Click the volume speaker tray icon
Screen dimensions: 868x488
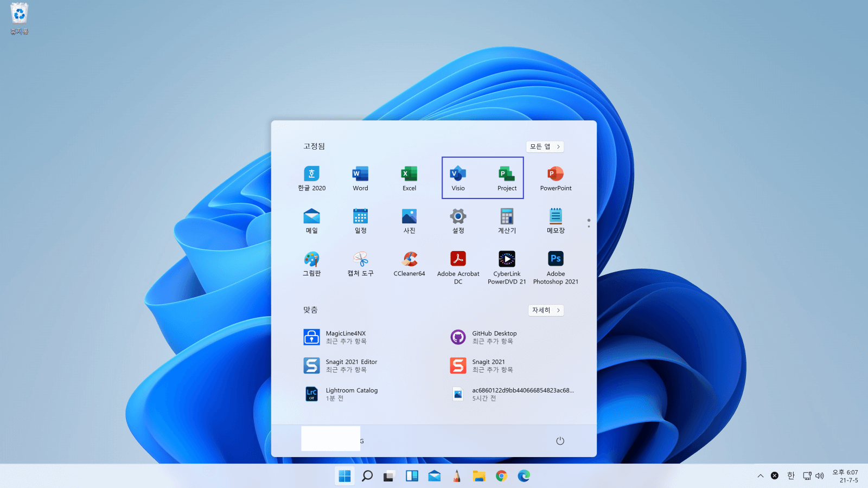coord(819,476)
